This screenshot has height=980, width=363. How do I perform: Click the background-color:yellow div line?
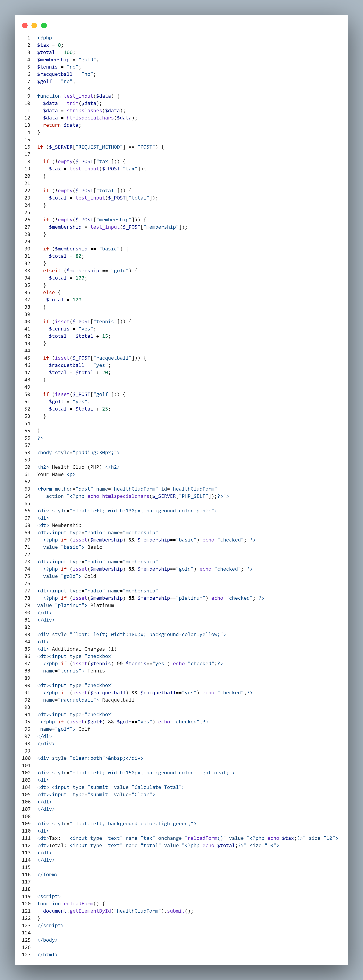[131, 634]
